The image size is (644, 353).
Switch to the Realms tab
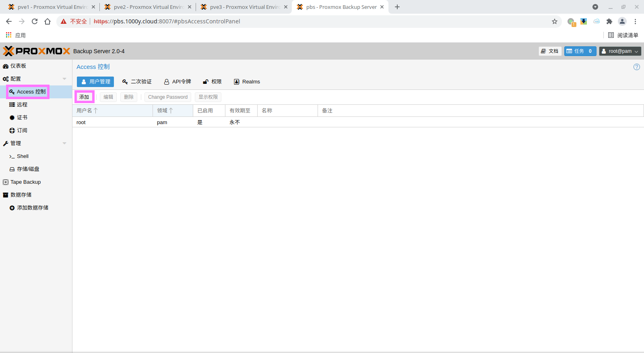pyautogui.click(x=247, y=82)
